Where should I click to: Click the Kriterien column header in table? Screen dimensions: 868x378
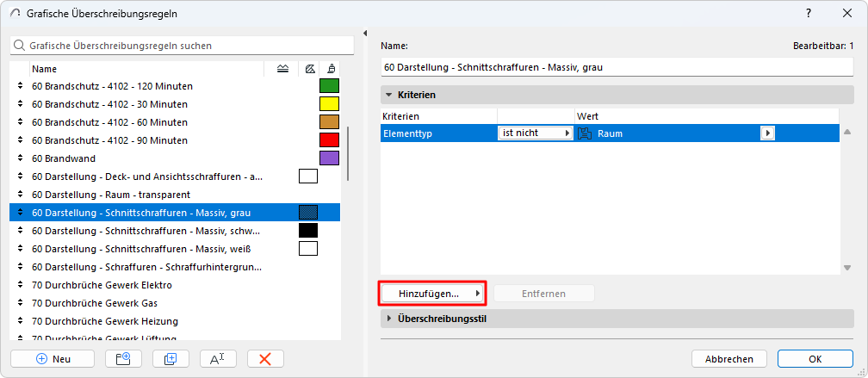pyautogui.click(x=400, y=116)
